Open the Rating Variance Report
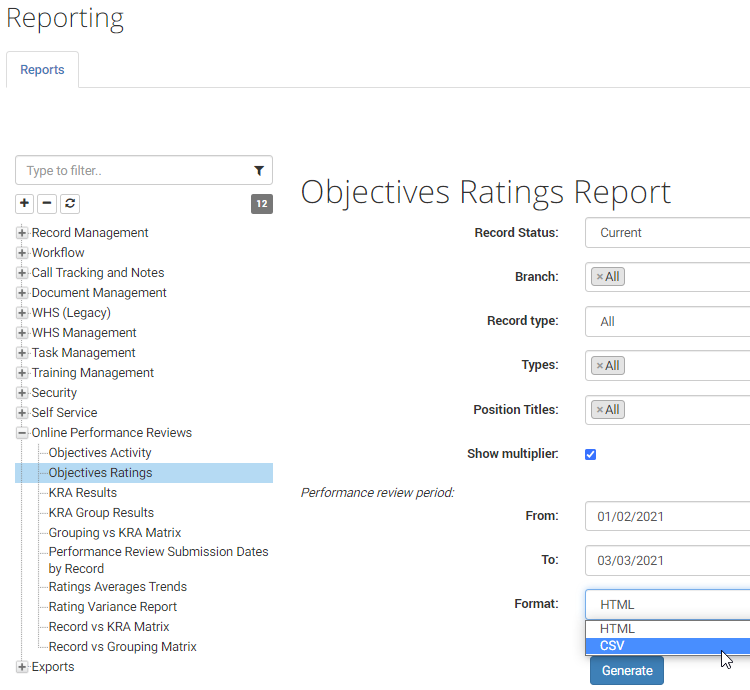The image size is (750, 690). coord(112,607)
